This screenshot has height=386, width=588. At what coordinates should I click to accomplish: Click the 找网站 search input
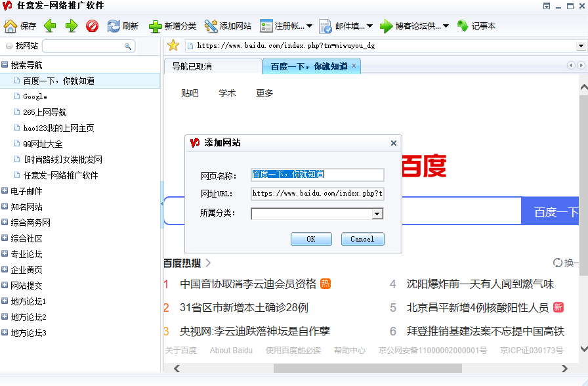click(x=83, y=46)
